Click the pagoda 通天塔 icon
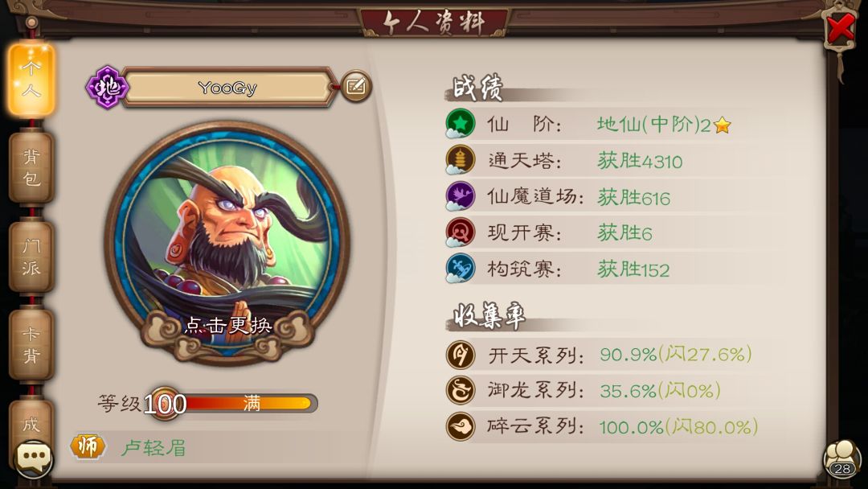Image resolution: width=868 pixels, height=489 pixels. [x=460, y=160]
